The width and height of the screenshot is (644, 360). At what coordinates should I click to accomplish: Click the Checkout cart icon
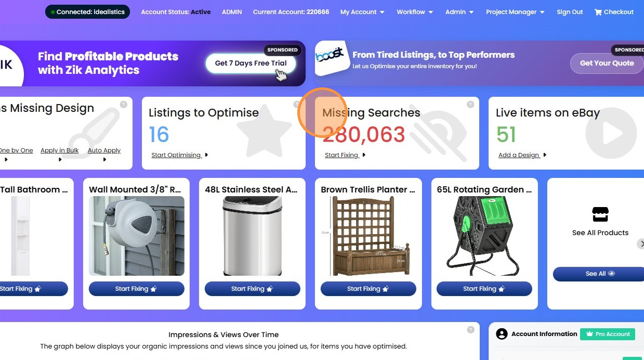(598, 12)
